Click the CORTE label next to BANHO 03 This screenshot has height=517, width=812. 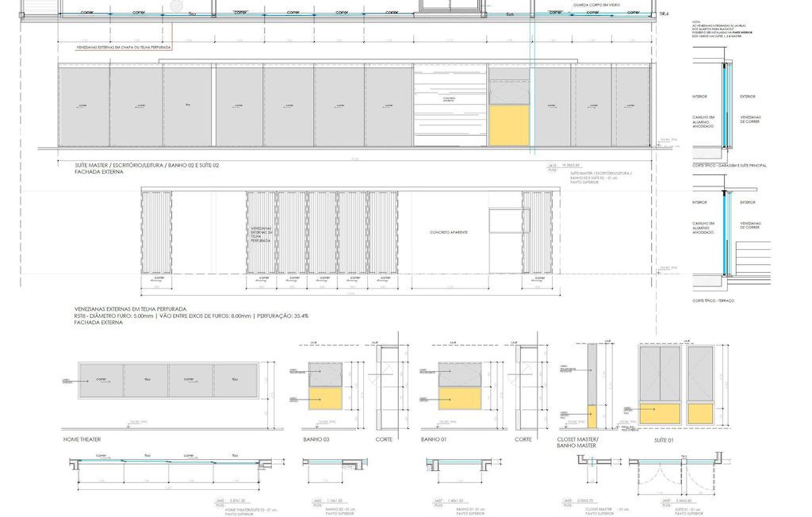point(384,438)
